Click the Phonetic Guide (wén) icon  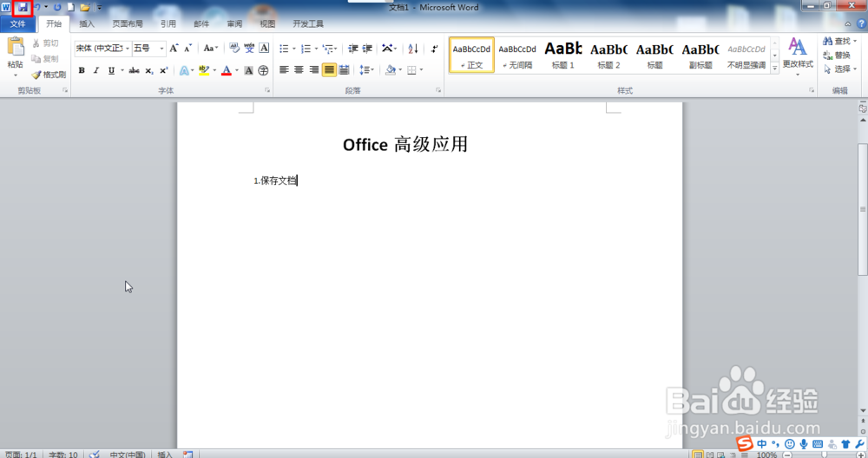(x=249, y=49)
